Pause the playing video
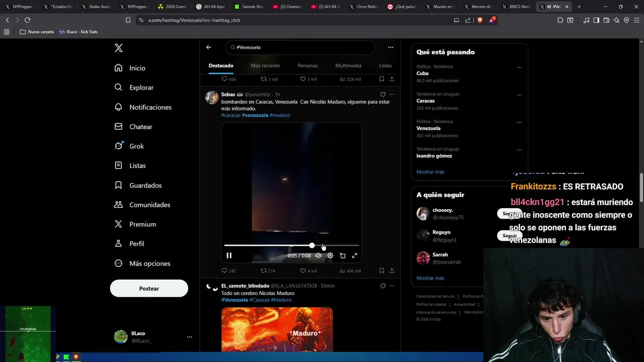The height and width of the screenshot is (362, 644). [x=229, y=255]
